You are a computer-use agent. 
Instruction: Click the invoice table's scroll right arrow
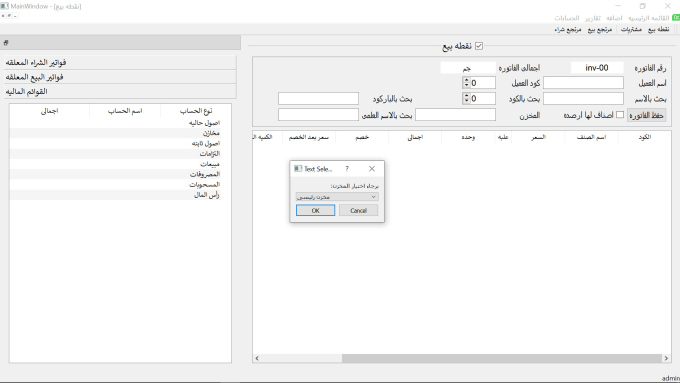(x=667, y=358)
